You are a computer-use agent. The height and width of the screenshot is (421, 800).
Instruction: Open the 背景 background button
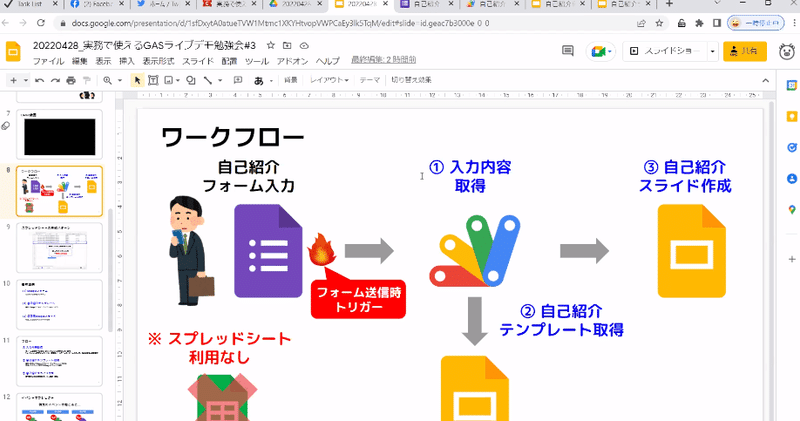tap(291, 80)
